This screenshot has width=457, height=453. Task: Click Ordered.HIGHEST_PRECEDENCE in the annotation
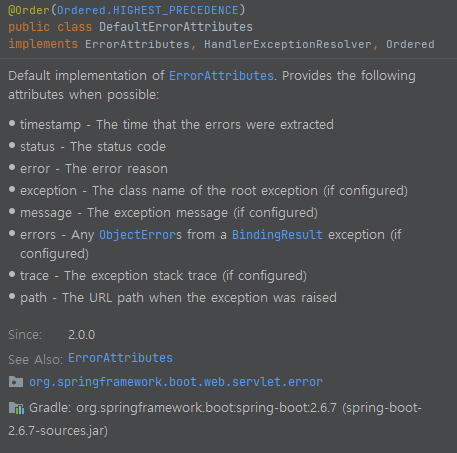(148, 10)
